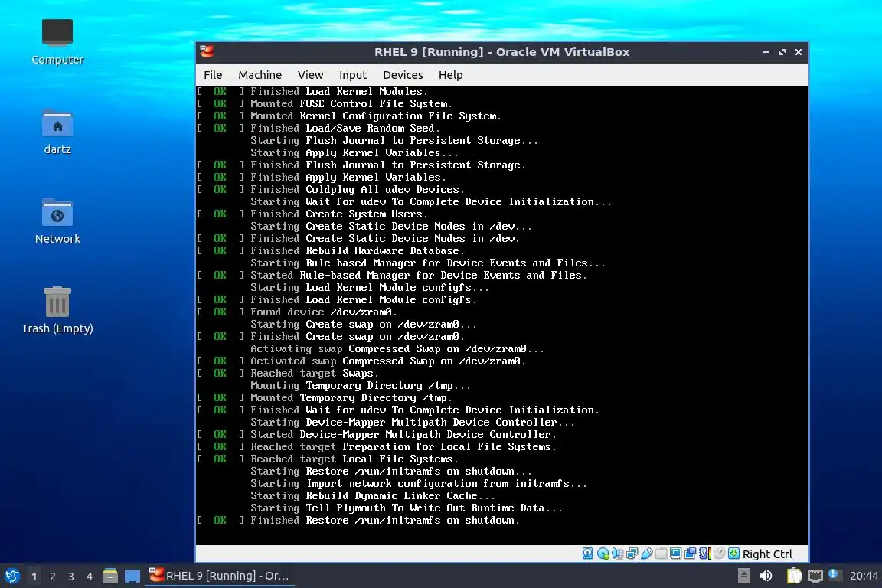Open the clipboard manager tray icon
Image resolution: width=882 pixels, height=588 pixels.
[794, 576]
